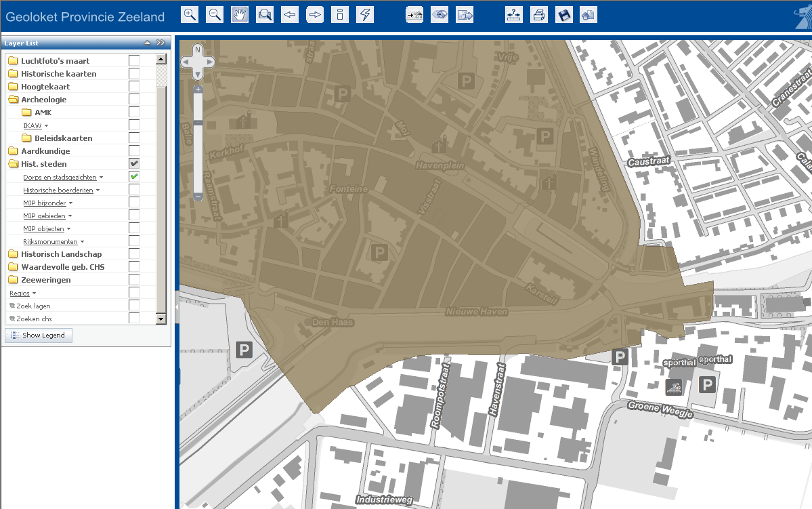The image size is (812, 509).
Task: Open the measure distance tool
Action: click(x=514, y=14)
